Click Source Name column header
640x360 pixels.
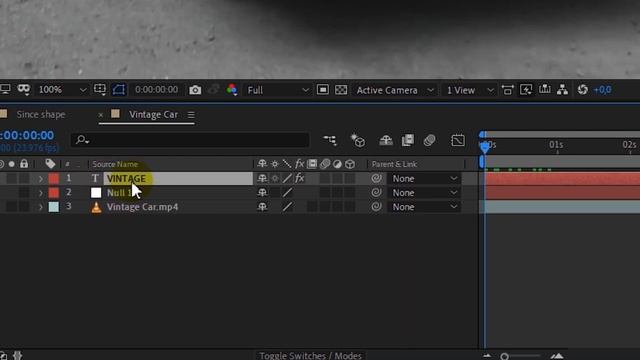[115, 164]
